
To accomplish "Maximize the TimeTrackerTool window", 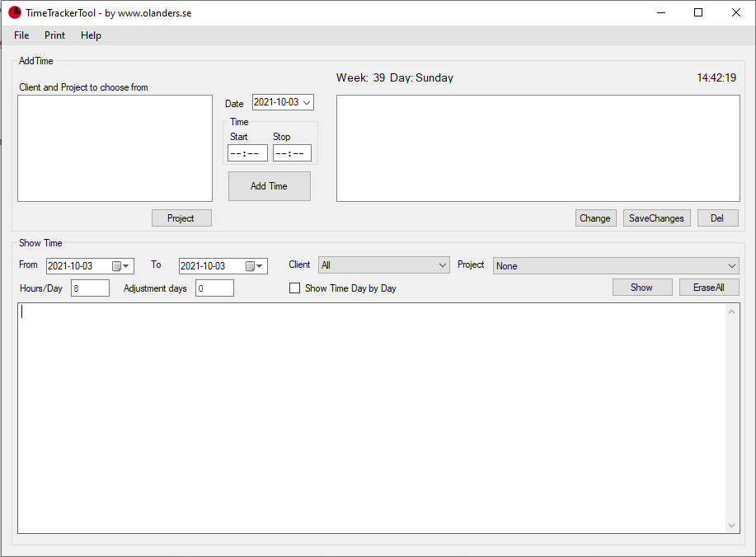I will pyautogui.click(x=698, y=12).
